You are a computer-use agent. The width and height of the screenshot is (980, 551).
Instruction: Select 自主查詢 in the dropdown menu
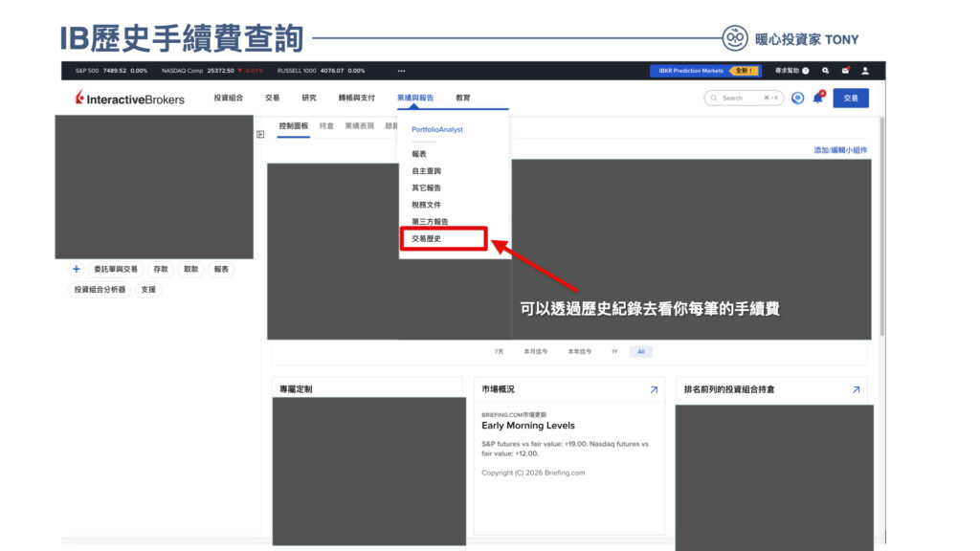tap(426, 170)
